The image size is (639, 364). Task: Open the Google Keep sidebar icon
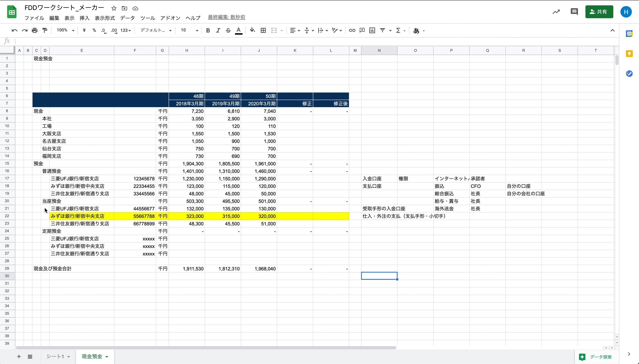[x=629, y=54]
